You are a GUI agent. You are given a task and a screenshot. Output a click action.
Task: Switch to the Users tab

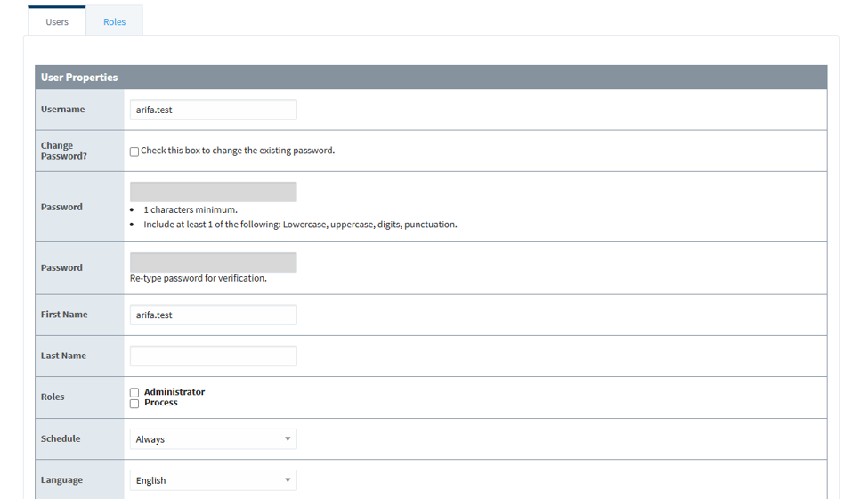point(57,21)
